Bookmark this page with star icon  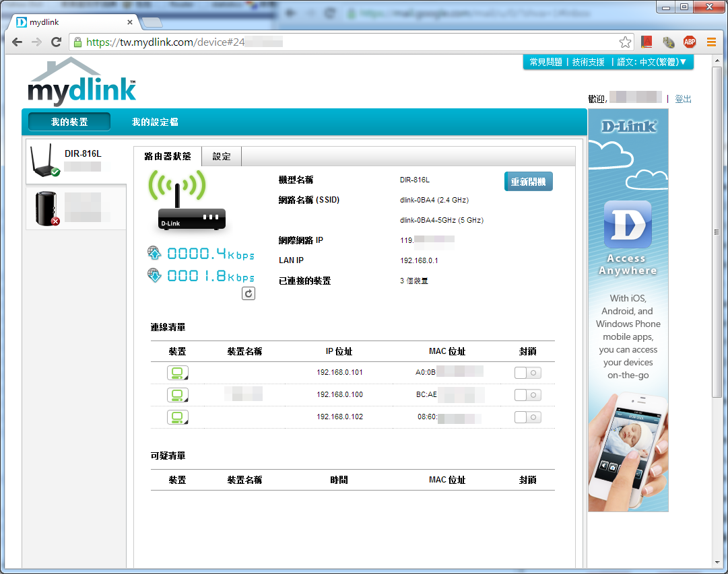[x=625, y=42]
